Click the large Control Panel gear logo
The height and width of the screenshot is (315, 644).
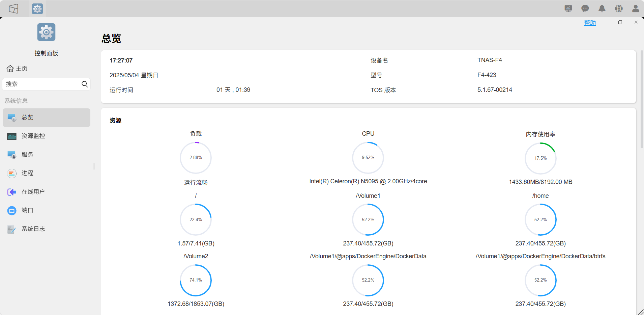click(x=46, y=32)
